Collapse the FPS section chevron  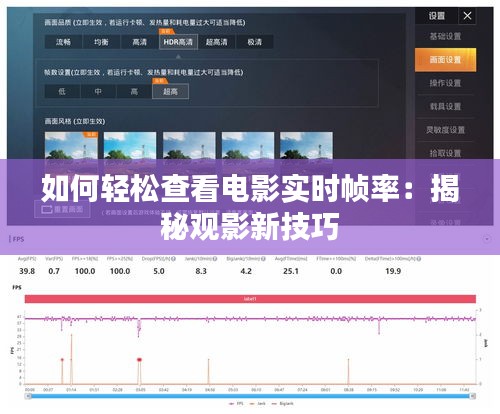click(487, 239)
